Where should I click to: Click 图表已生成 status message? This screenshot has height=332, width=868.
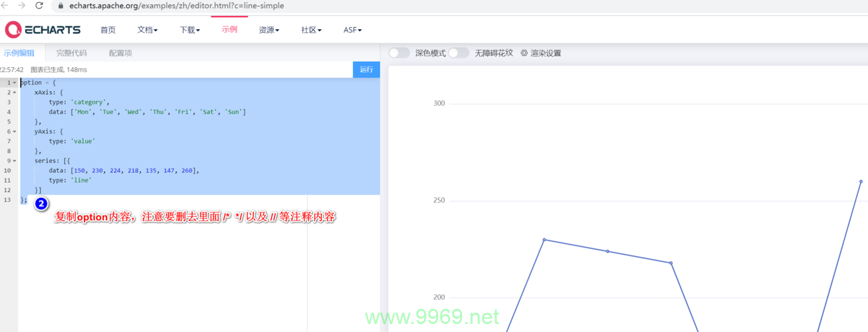coord(58,70)
